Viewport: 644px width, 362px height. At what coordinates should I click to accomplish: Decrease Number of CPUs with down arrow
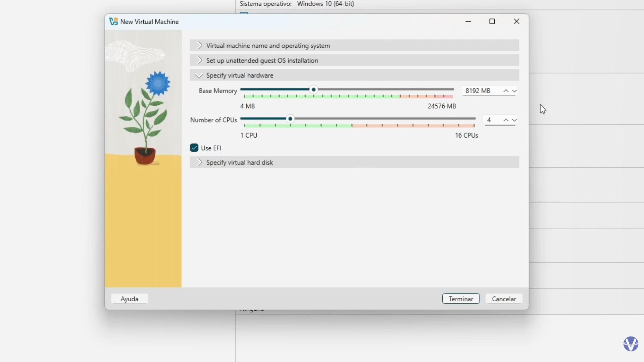(514, 120)
